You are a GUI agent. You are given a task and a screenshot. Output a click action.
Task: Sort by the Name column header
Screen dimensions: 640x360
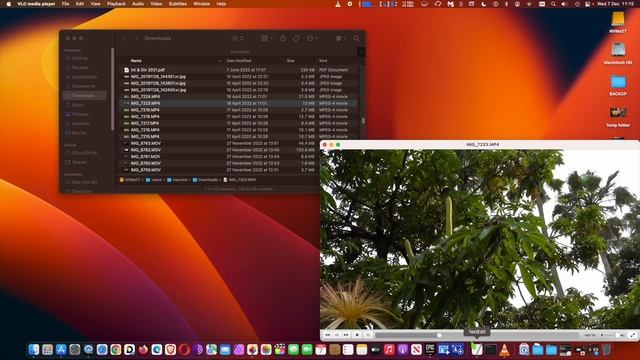click(136, 61)
